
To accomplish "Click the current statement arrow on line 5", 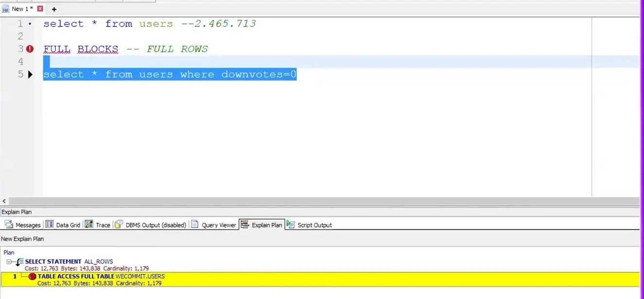I will (x=30, y=74).
